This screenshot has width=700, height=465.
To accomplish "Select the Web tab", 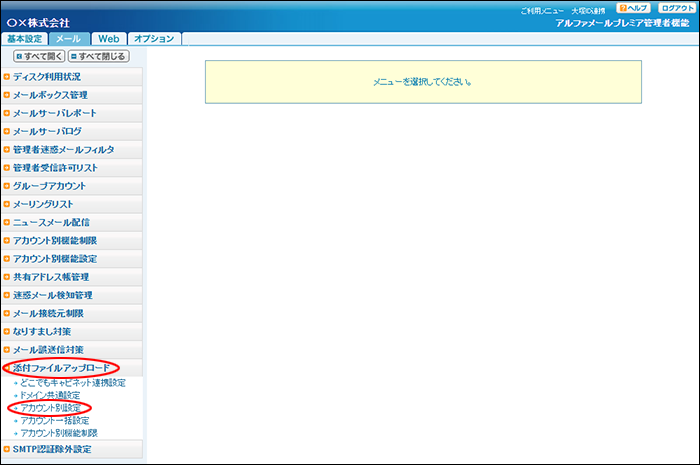I will tap(108, 39).
